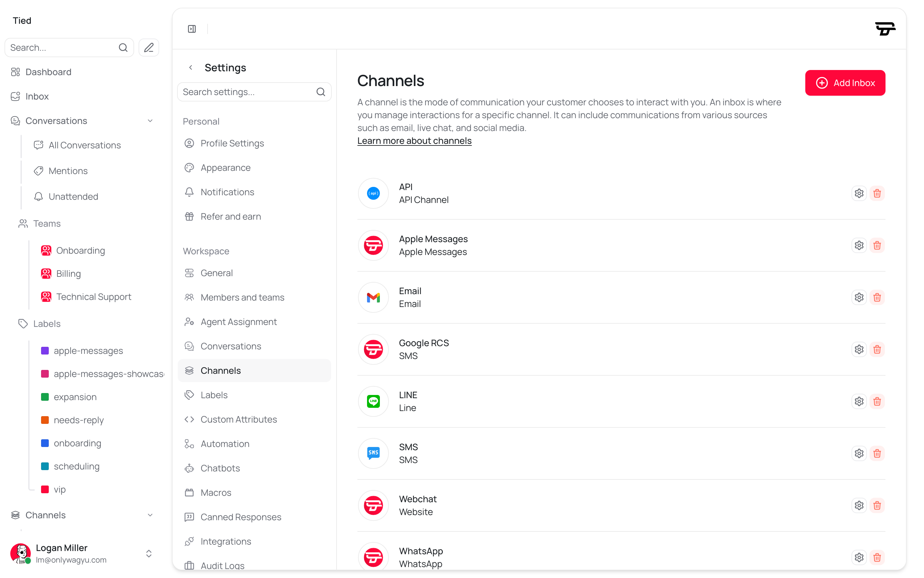The width and height of the screenshot is (924, 578).
Task: Open settings gear for LINE channel
Action: pos(859,401)
